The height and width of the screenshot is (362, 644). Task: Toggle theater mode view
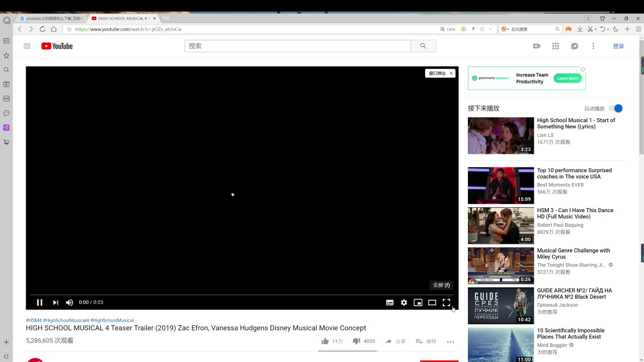pos(432,302)
